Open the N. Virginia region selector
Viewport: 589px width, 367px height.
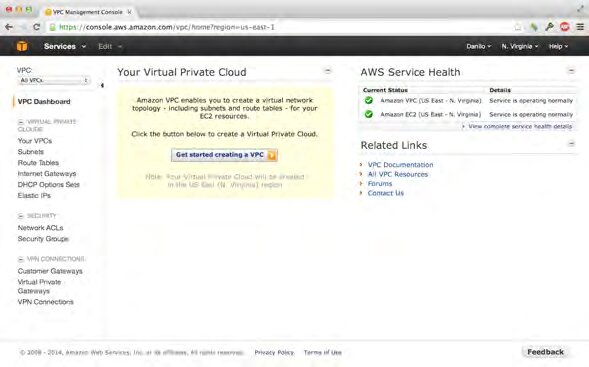(x=520, y=46)
